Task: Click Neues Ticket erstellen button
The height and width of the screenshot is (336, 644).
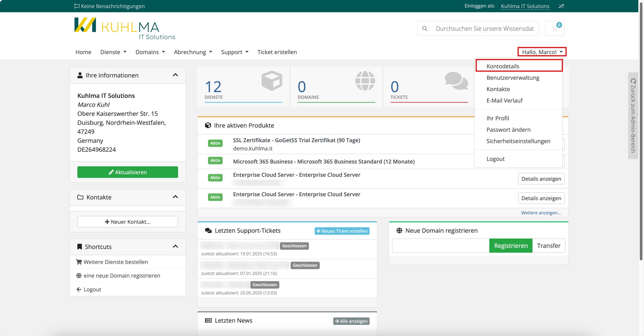Action: 342,231
